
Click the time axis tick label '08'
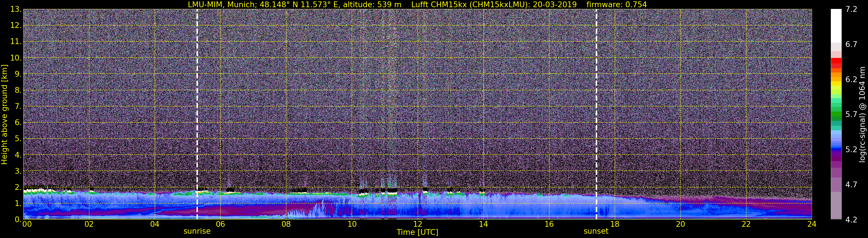286,224
